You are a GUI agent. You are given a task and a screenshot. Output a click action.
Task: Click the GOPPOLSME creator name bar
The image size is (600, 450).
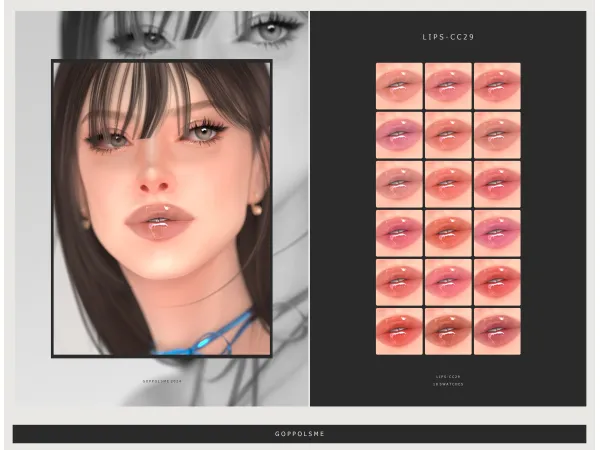[x=299, y=434]
